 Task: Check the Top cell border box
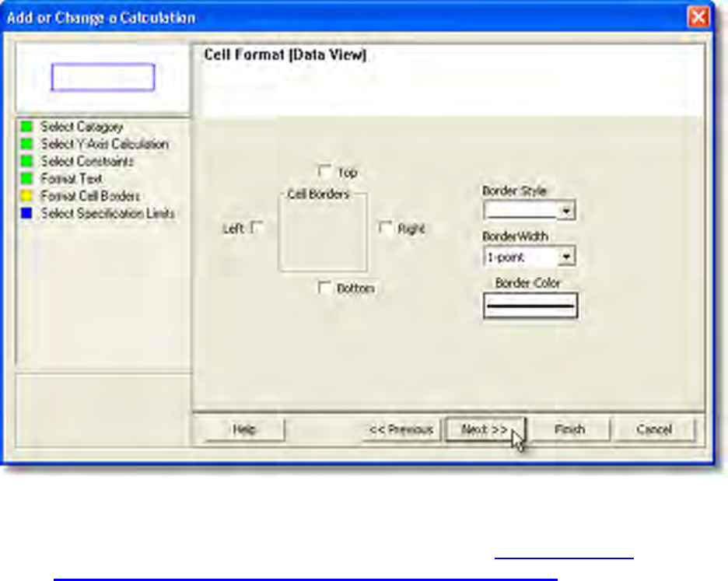pos(324,171)
